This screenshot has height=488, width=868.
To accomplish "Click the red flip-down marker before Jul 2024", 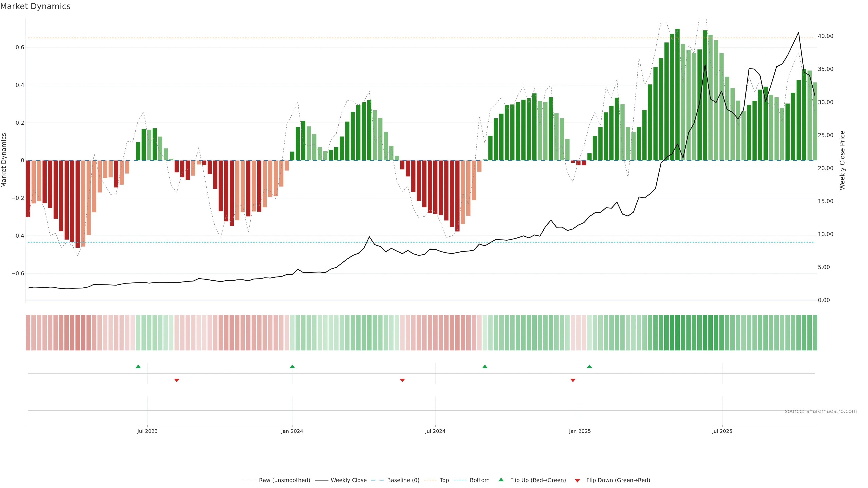I will (402, 380).
